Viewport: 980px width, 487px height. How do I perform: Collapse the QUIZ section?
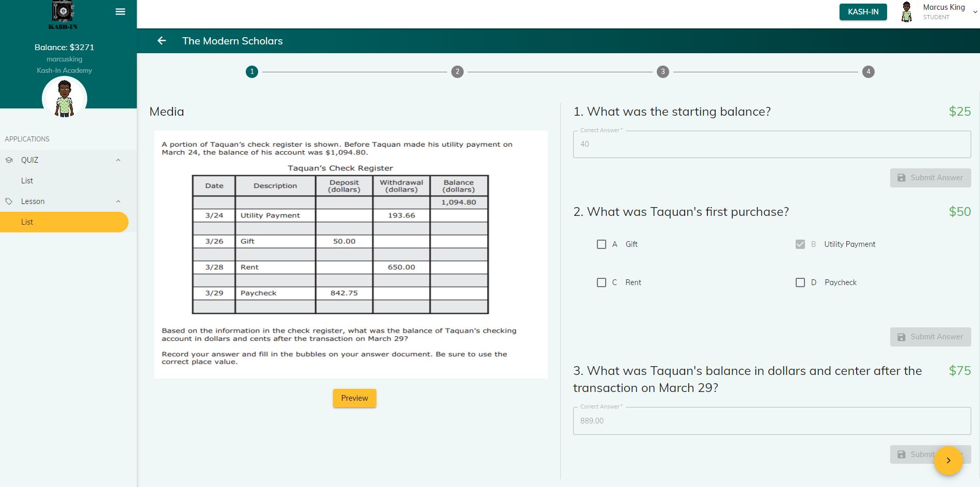[x=118, y=160]
